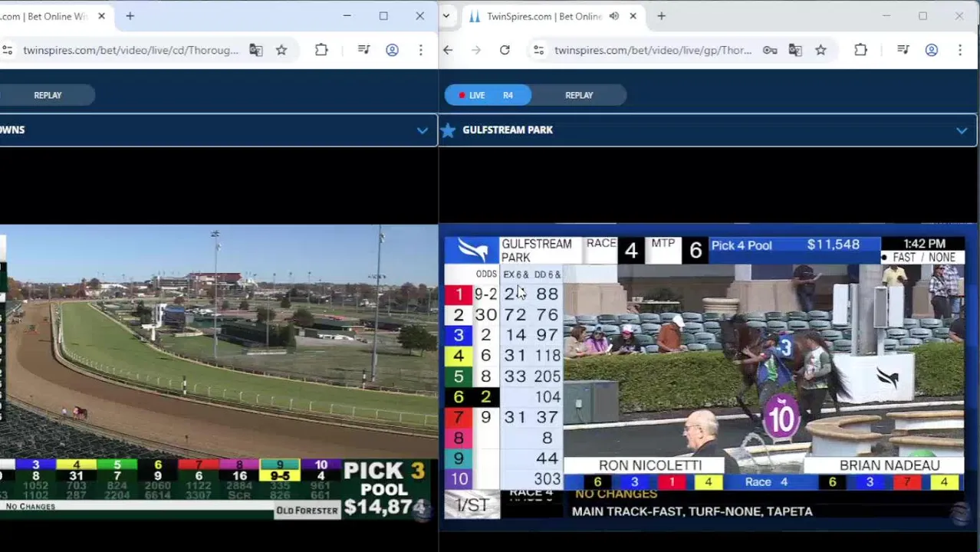Image resolution: width=980 pixels, height=552 pixels.
Task: Open the Chrome menu in left window
Action: coord(420,50)
